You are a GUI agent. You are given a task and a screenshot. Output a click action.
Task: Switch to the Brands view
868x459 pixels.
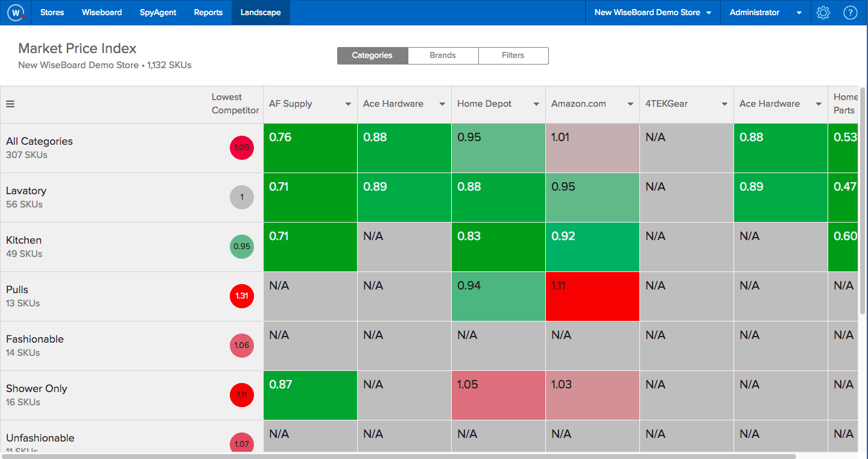pos(443,55)
